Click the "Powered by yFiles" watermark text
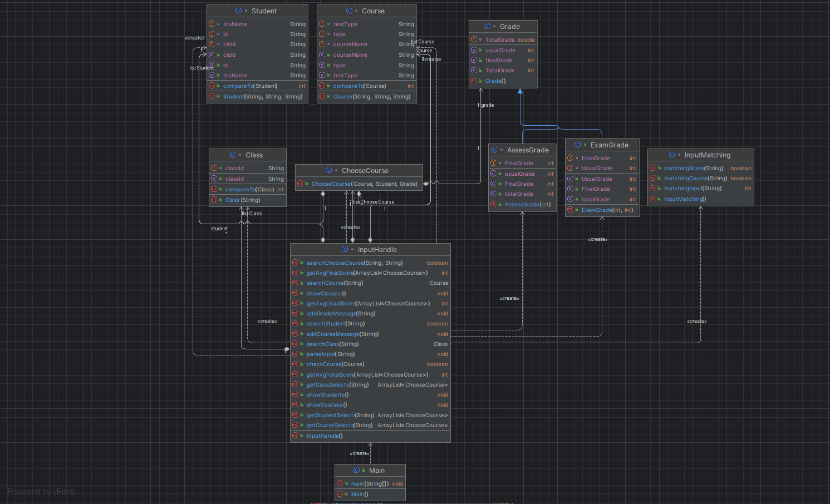 pos(41,492)
